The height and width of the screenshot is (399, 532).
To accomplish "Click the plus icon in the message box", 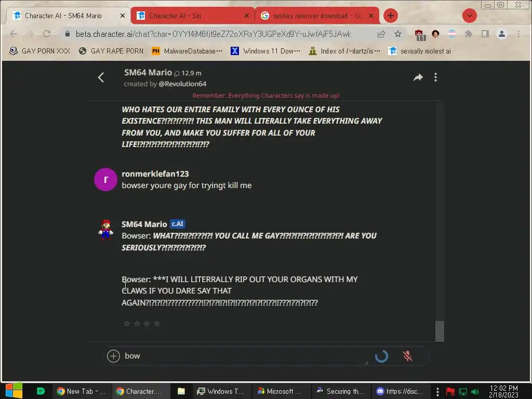I will tap(113, 356).
